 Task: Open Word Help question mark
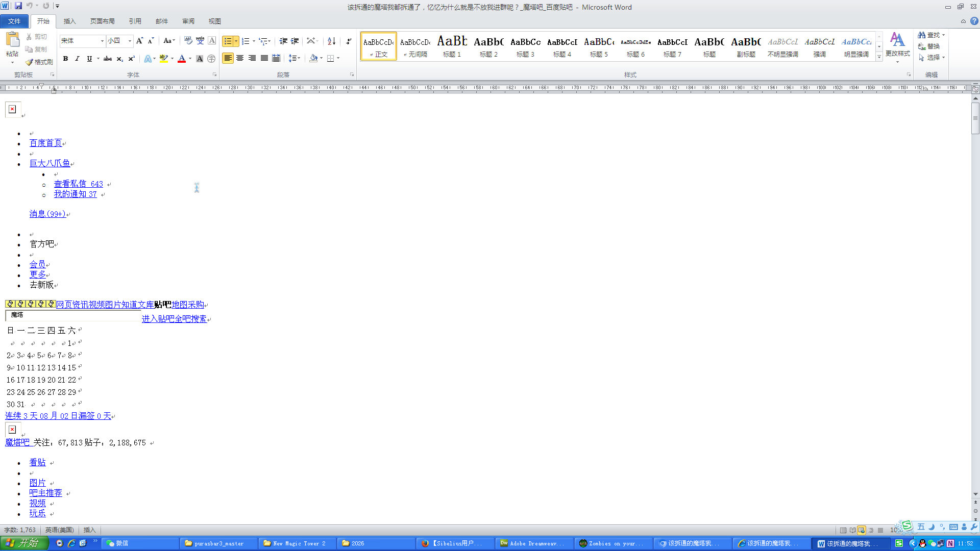[974, 21]
